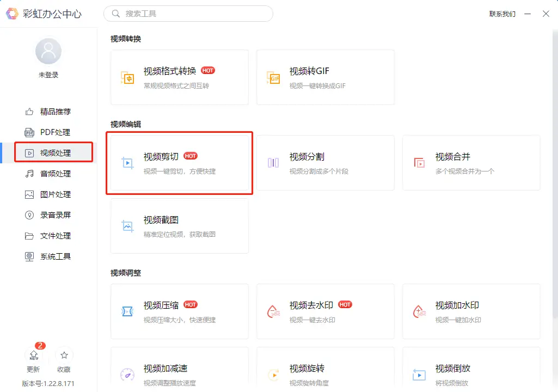Click the search magnifier icon

115,14
